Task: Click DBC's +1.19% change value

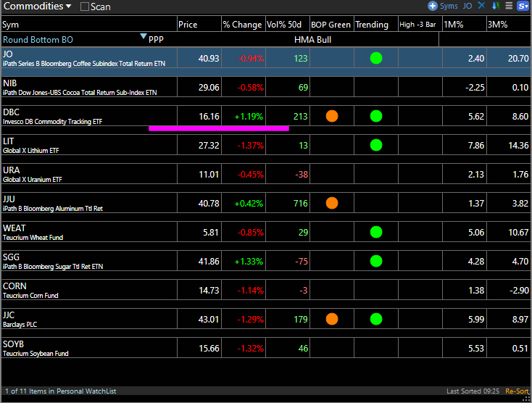Action: click(x=249, y=117)
